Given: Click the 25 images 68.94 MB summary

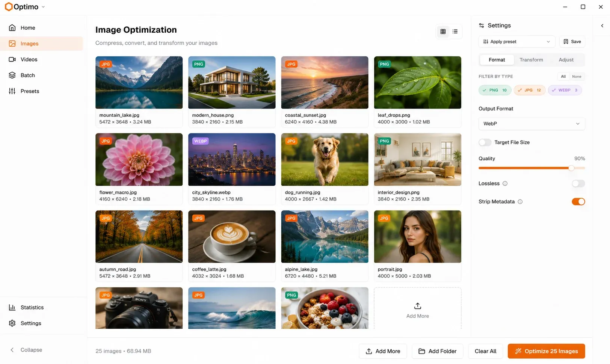Looking at the screenshot, I should point(123,351).
